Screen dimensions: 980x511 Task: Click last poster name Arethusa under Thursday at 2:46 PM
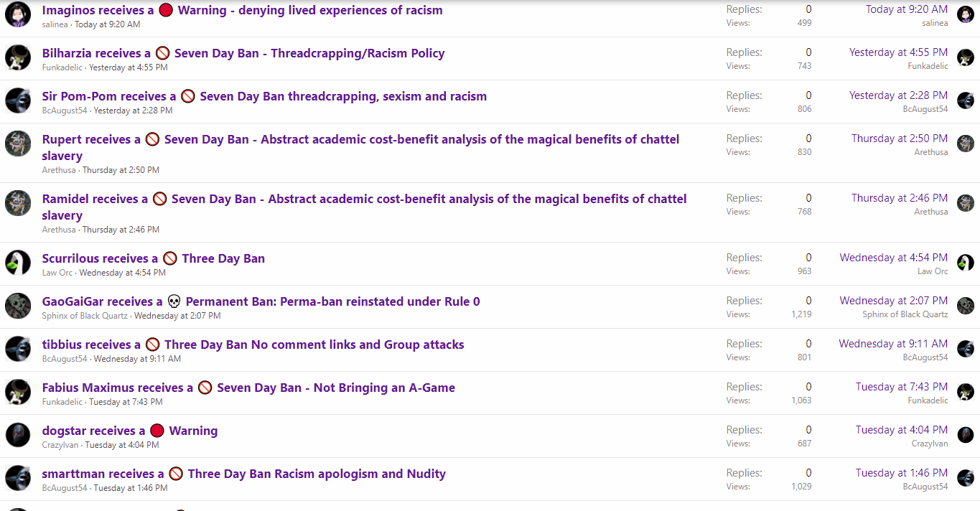tap(931, 212)
